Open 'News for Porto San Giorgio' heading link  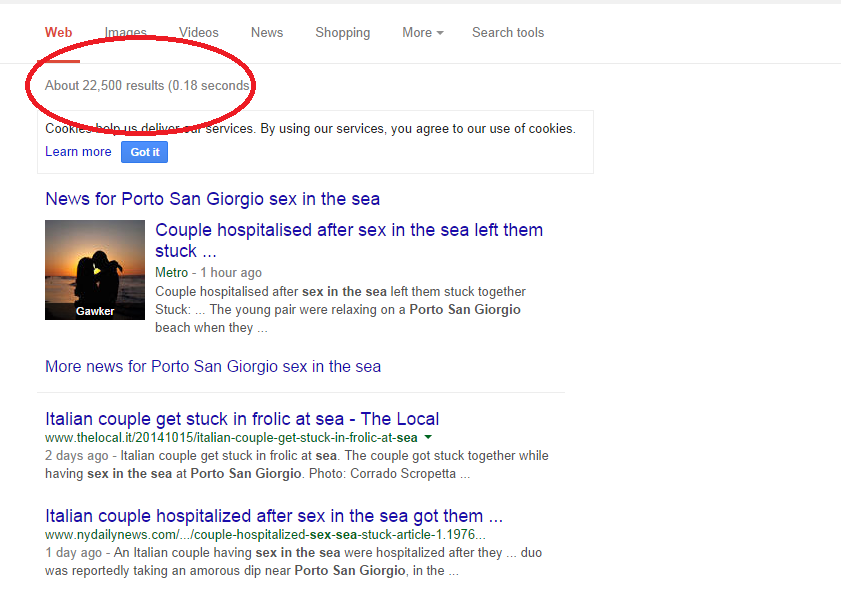click(212, 199)
